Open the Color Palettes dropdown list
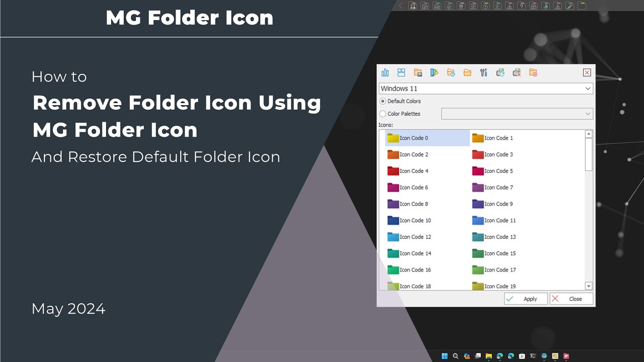This screenshot has width=644, height=362. click(517, 114)
